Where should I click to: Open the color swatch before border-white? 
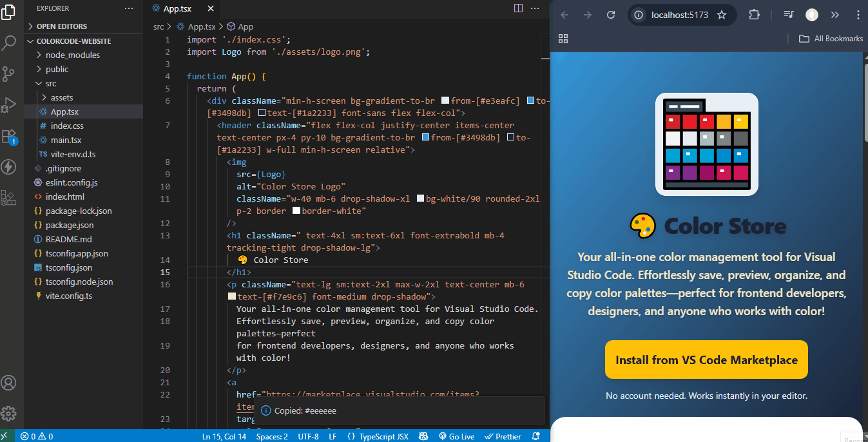(296, 211)
